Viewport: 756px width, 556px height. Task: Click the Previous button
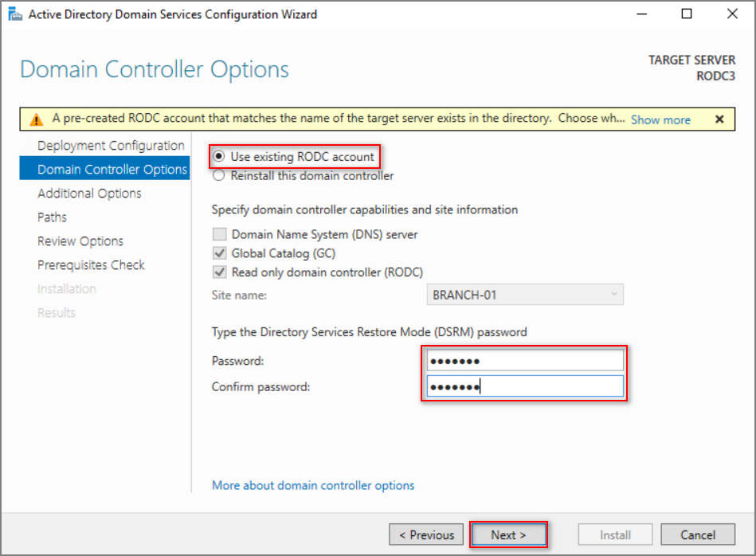[x=426, y=534]
